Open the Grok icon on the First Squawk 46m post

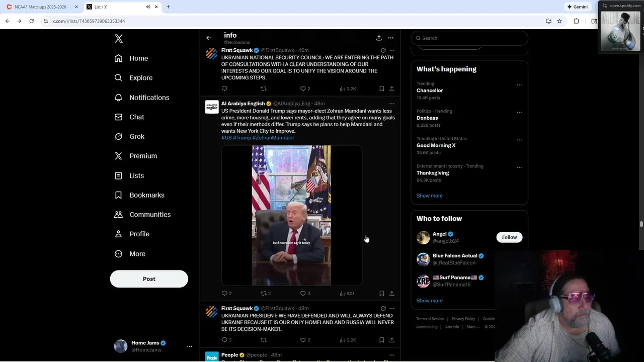[383, 50]
